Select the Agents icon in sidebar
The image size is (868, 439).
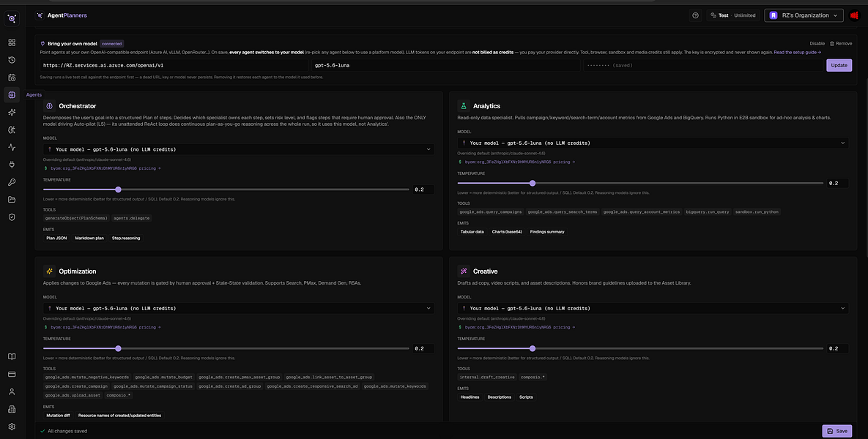coord(12,94)
